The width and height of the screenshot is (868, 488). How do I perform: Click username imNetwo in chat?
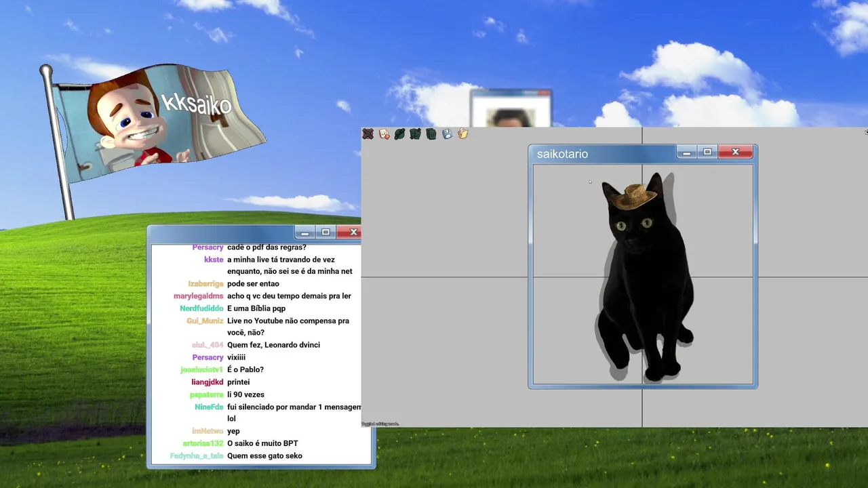pos(208,431)
